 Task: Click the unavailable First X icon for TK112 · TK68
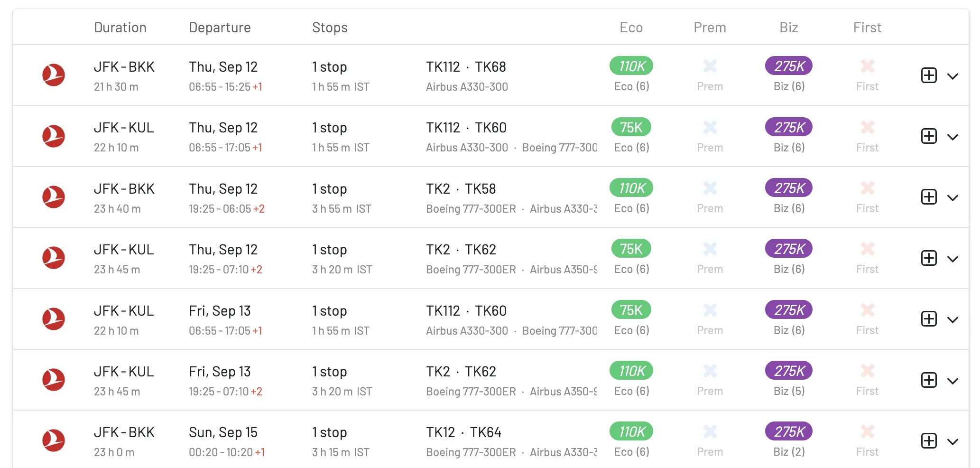[867, 66]
